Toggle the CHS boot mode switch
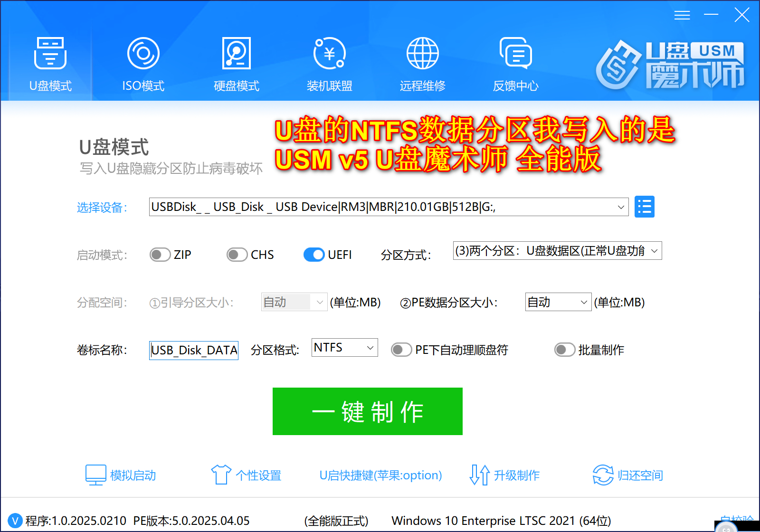 click(237, 255)
